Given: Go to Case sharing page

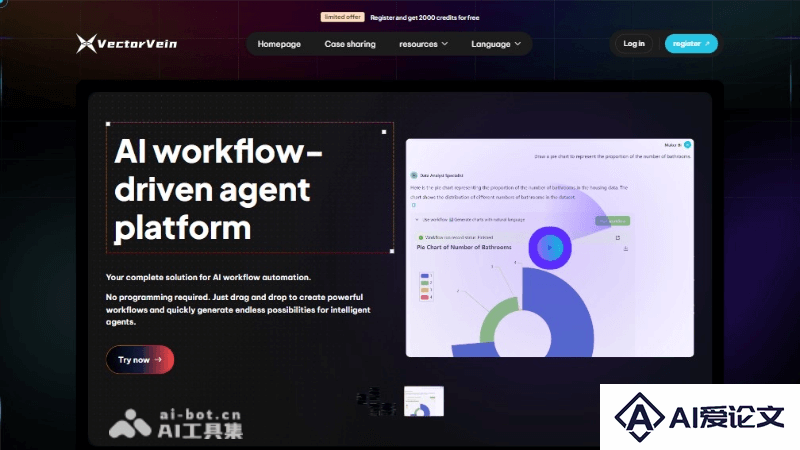Looking at the screenshot, I should 350,44.
